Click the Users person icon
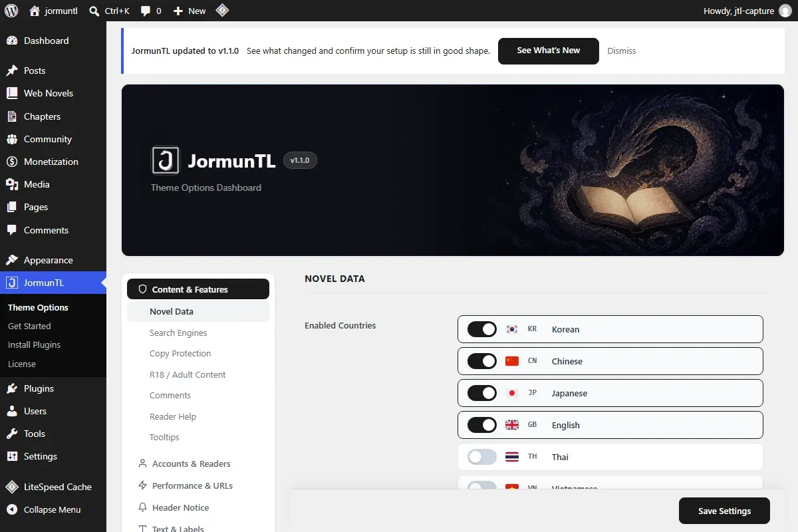798x532 pixels. (x=12, y=411)
